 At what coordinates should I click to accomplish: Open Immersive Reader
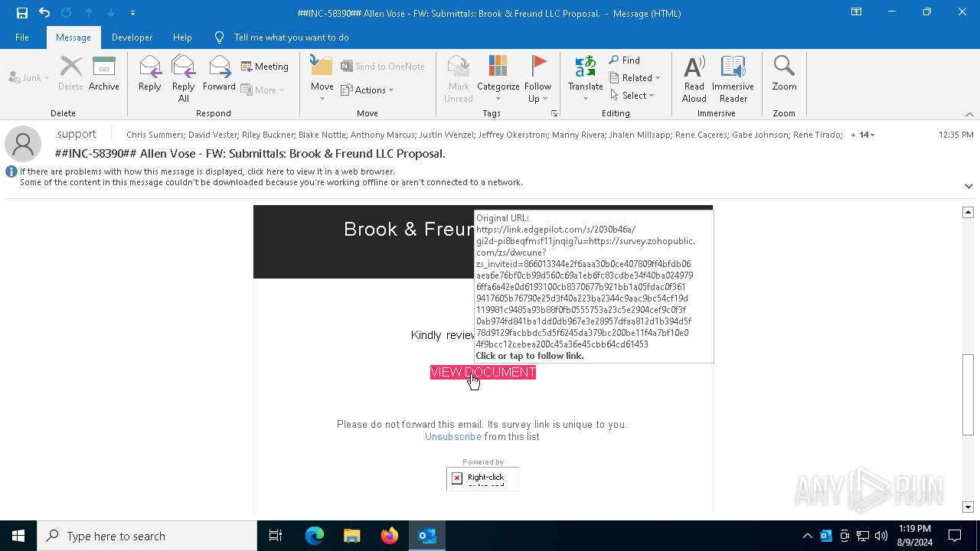pyautogui.click(x=733, y=78)
